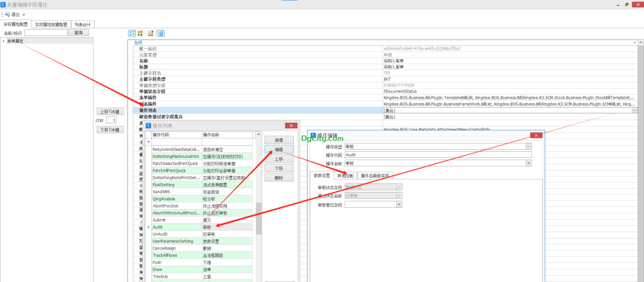Click the alphabetical sort icon in property toolbar

[140, 33]
